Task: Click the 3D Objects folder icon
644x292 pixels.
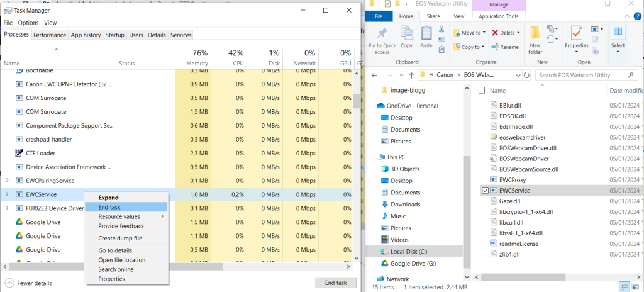Action: (x=384, y=169)
